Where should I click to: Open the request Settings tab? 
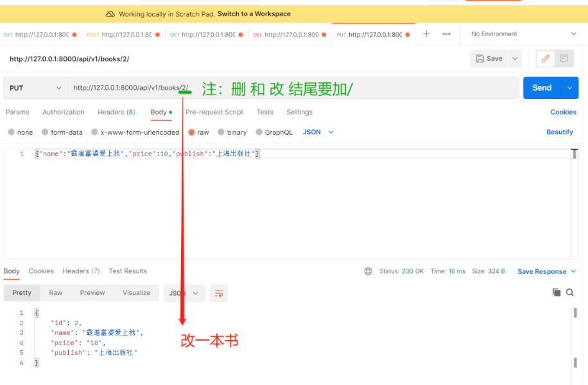[x=299, y=112]
